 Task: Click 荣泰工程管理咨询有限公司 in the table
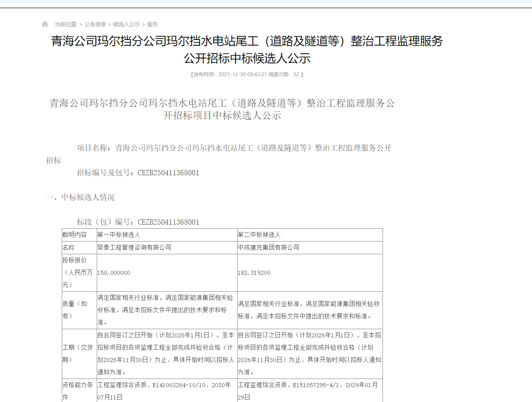[x=134, y=248]
